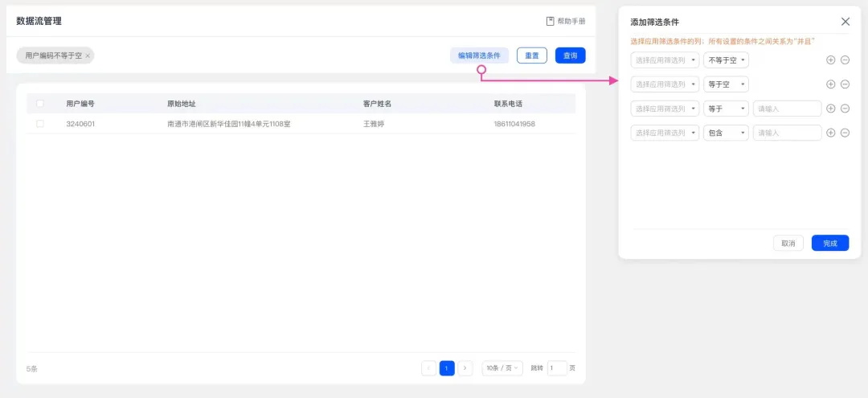
Task: Select the customer name 王雅婷
Action: (x=374, y=124)
